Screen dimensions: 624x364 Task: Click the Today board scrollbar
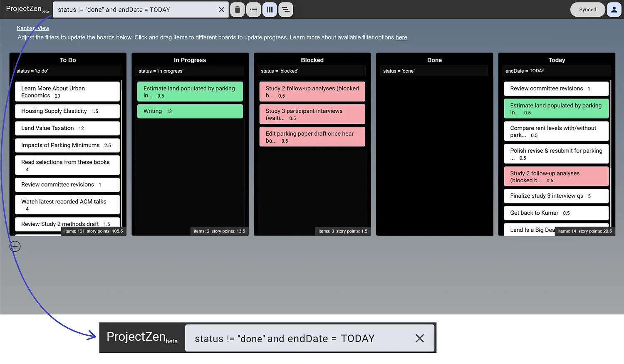coord(611,158)
